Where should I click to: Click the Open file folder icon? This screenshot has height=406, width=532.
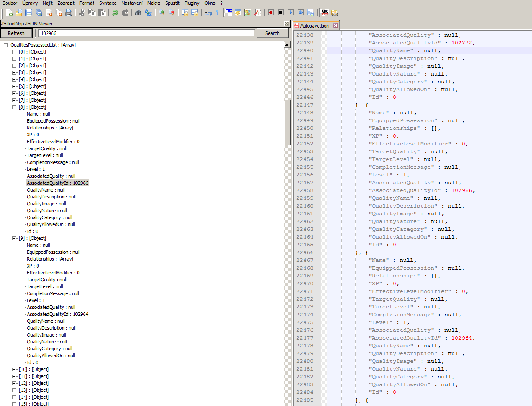click(19, 13)
